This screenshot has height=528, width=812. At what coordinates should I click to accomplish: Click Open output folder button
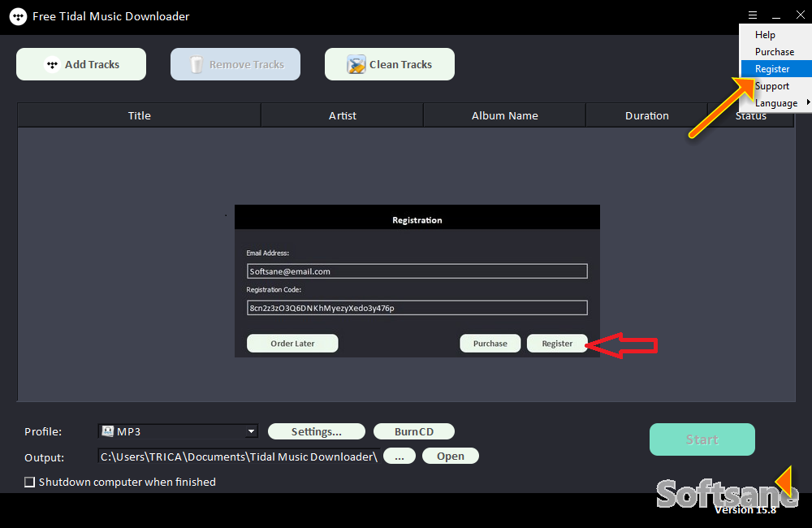(x=451, y=456)
